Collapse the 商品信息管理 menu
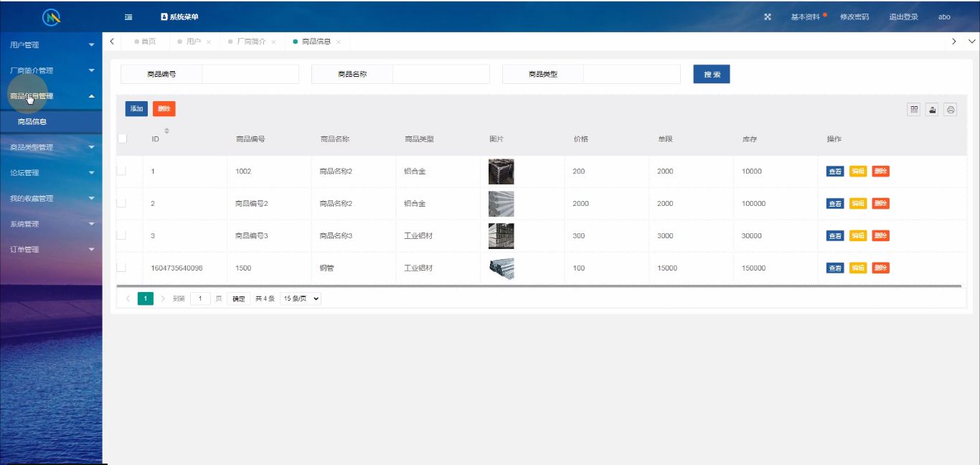Viewport: 980px width, 465px height. coord(51,96)
